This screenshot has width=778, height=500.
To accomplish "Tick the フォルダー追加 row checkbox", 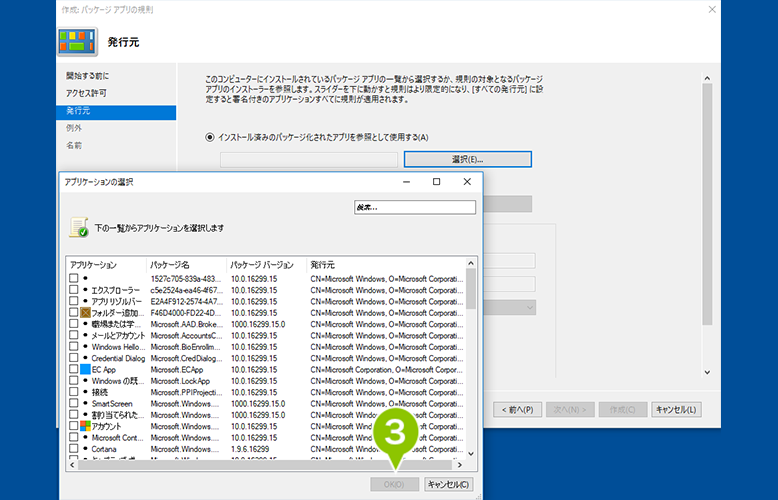I will (x=73, y=312).
